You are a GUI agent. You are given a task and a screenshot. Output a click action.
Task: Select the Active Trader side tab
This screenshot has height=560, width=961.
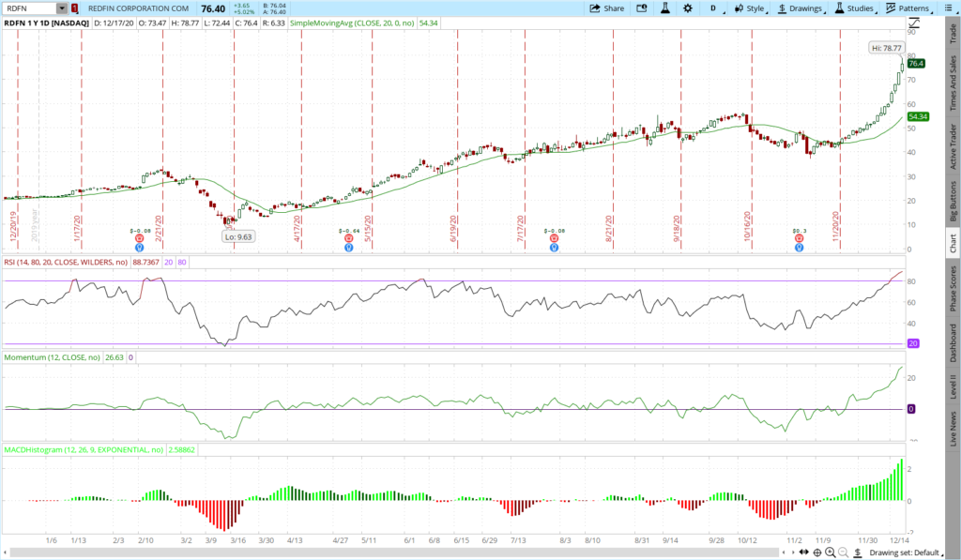coord(953,147)
